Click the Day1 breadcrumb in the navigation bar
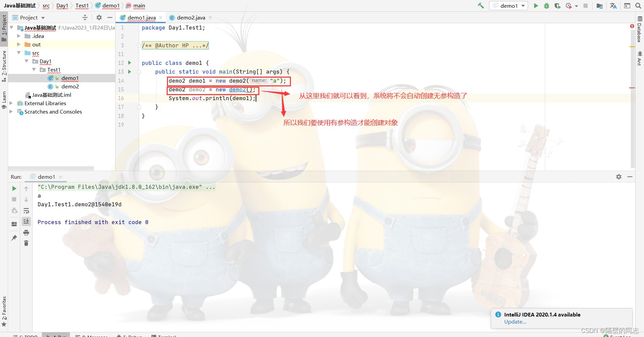 point(62,6)
